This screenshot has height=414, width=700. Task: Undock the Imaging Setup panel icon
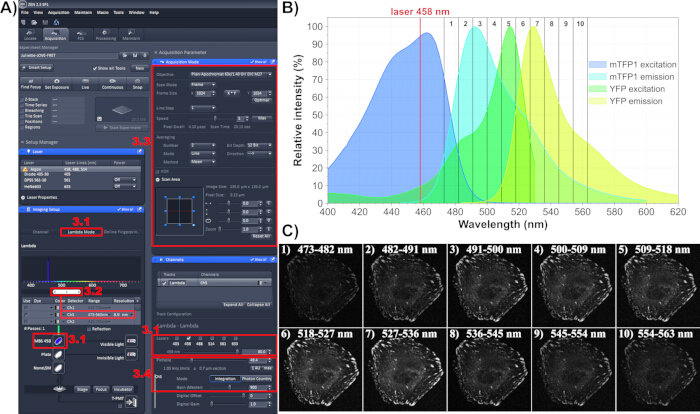coord(139,209)
